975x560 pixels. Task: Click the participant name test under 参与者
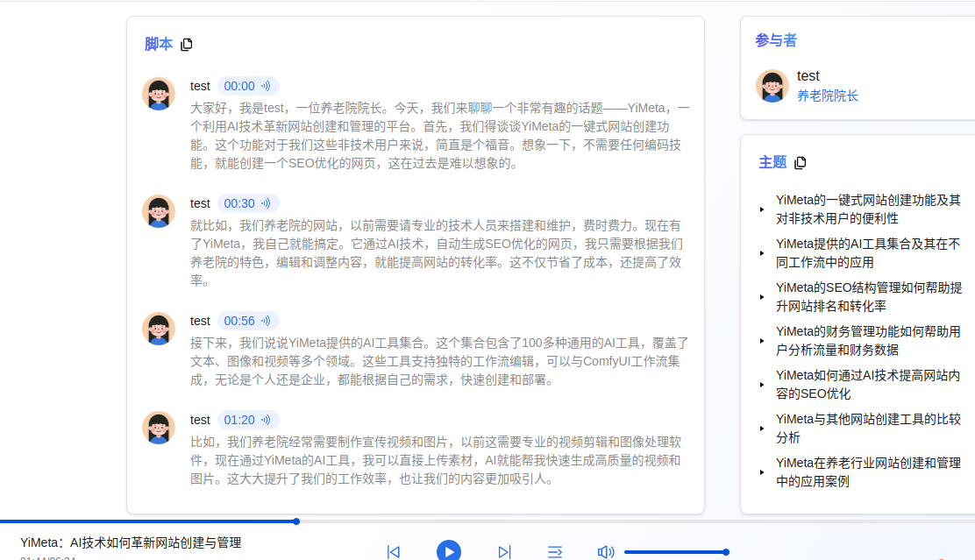pos(808,76)
